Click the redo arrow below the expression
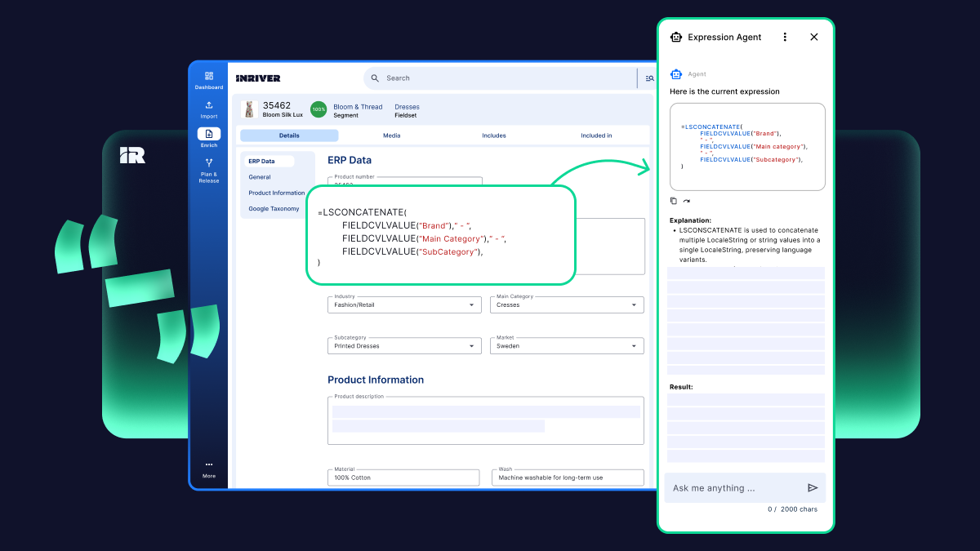Viewport: 980px width, 551px height. pyautogui.click(x=687, y=201)
